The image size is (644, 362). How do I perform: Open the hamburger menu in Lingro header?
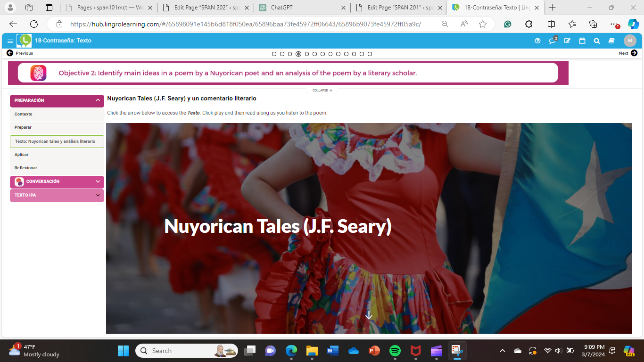(x=10, y=41)
